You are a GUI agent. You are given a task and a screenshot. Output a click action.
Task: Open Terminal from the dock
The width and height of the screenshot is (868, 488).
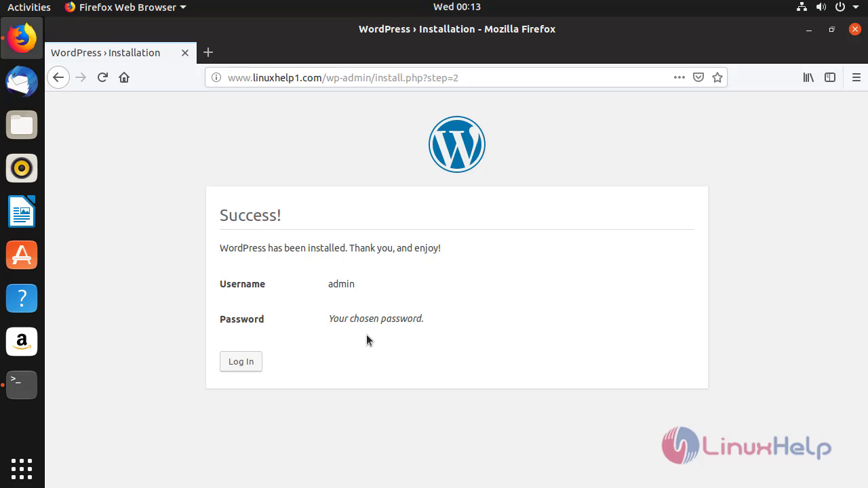pyautogui.click(x=22, y=385)
